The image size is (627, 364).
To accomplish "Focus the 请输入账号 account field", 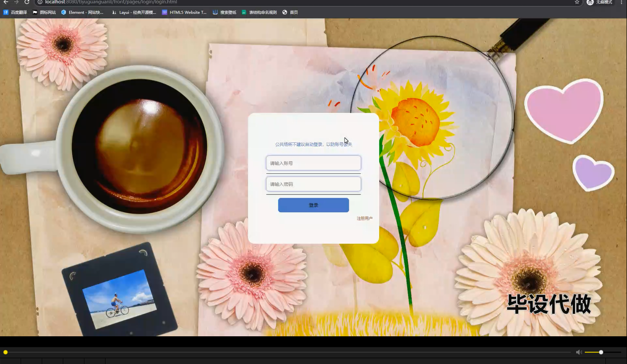I will click(313, 163).
